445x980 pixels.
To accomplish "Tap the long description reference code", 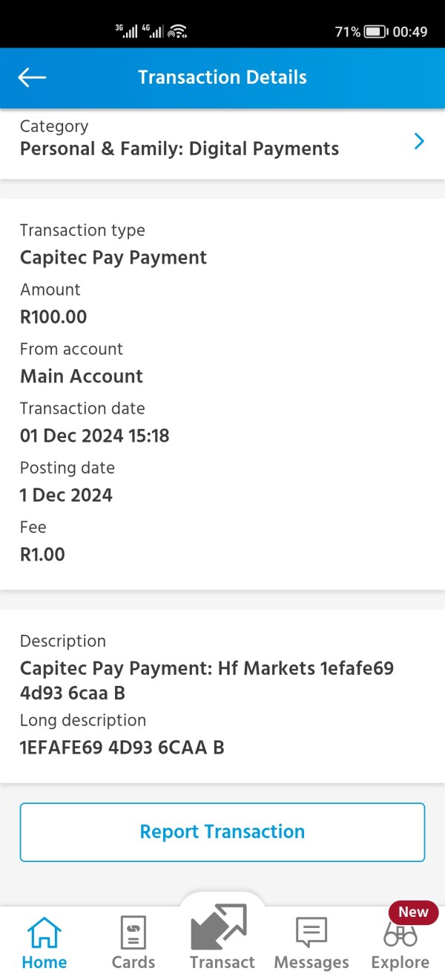I will (x=122, y=748).
